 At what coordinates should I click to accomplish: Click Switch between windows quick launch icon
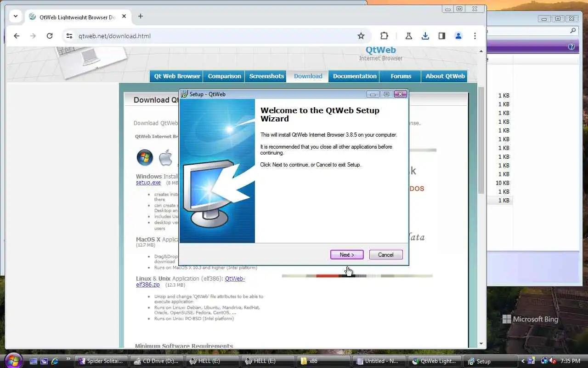coord(44,361)
